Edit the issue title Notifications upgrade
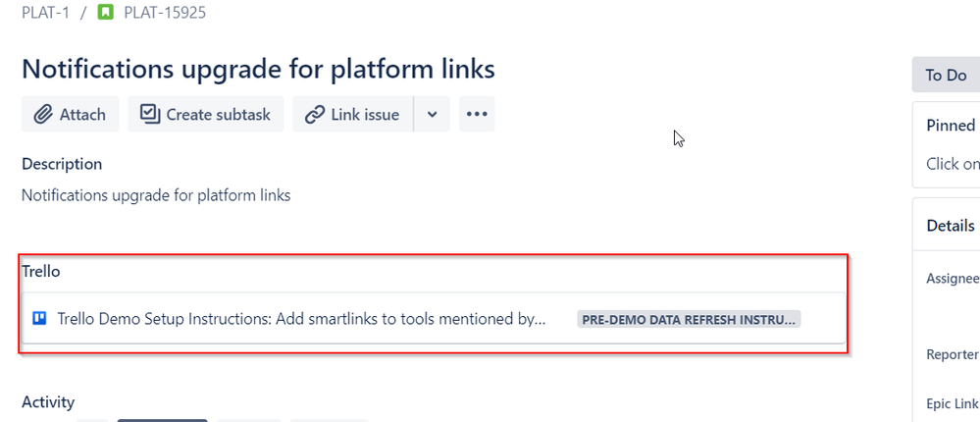 (258, 69)
